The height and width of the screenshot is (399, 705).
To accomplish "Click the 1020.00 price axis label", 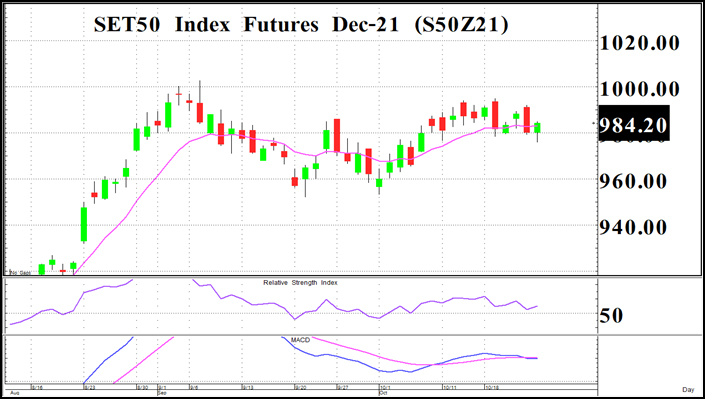I will pos(640,43).
